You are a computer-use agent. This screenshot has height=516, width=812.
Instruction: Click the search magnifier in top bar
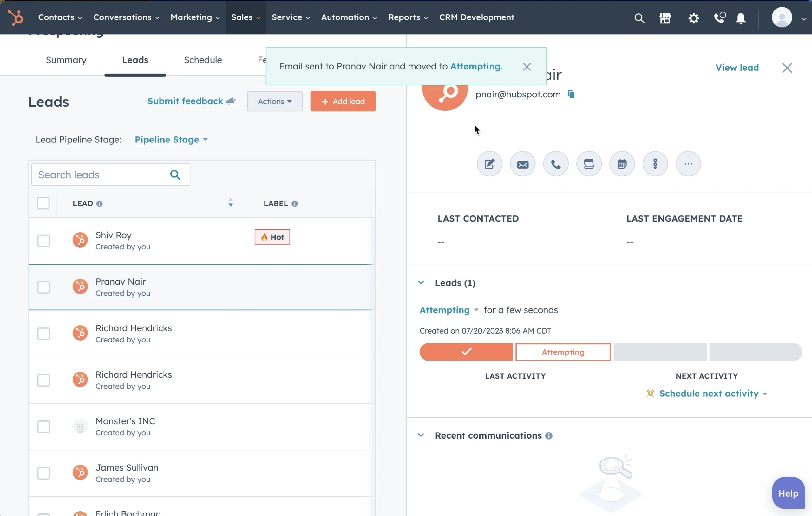[x=639, y=18]
